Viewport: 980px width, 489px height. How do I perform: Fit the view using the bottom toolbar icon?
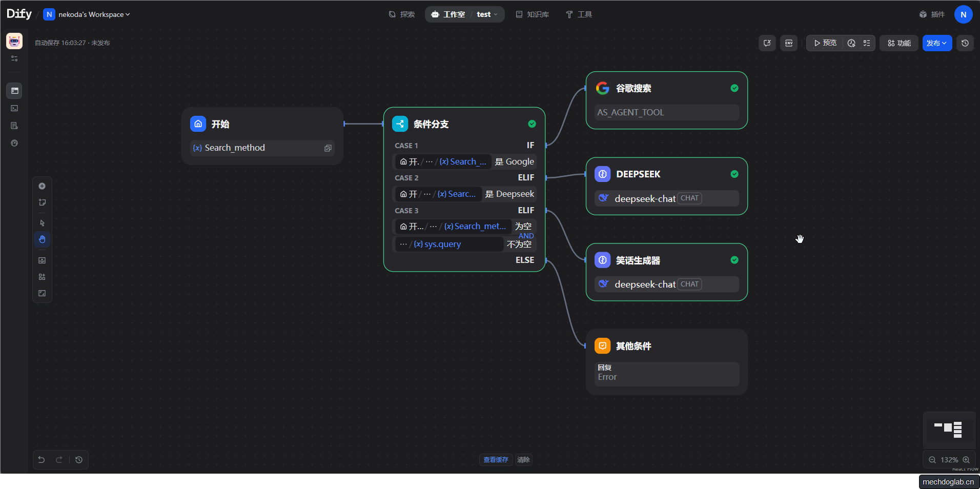[42, 293]
